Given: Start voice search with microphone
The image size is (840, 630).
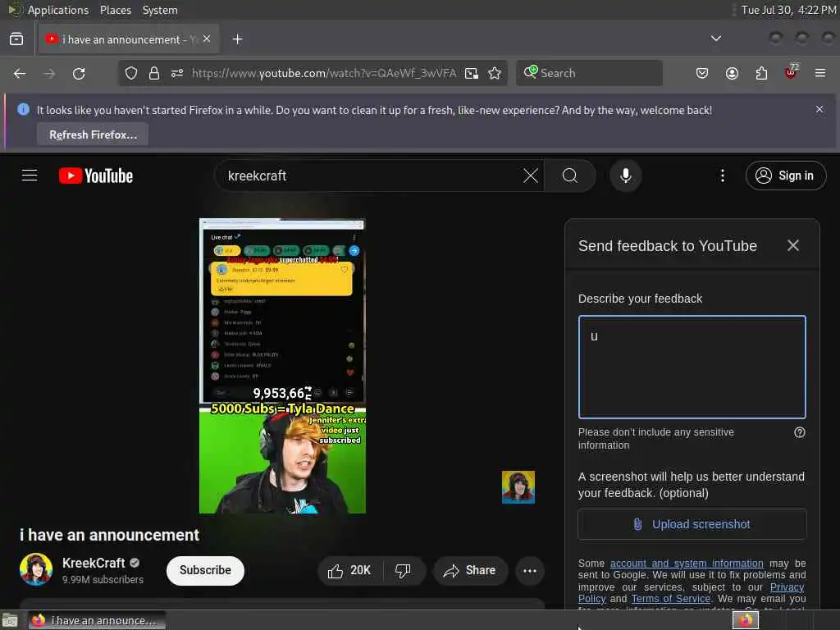Looking at the screenshot, I should [626, 176].
